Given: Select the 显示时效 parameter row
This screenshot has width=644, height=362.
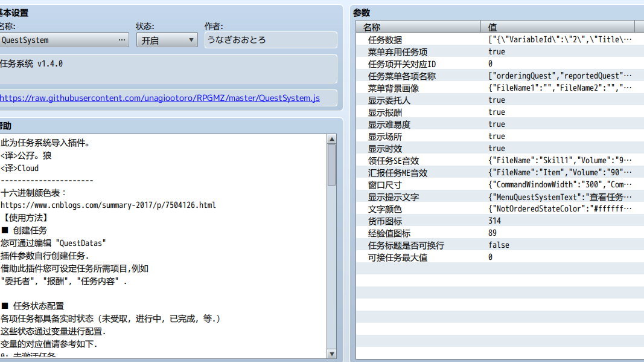Looking at the screenshot, I should (500, 148).
